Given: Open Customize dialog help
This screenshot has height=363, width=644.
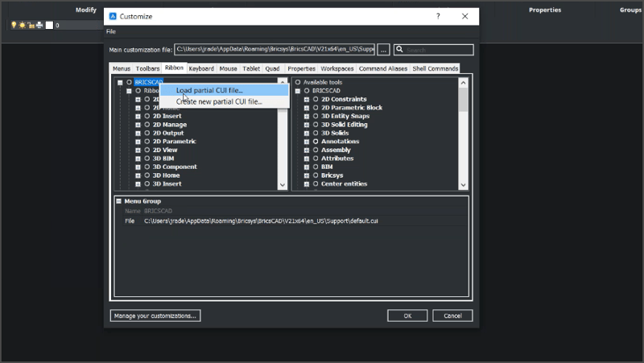Looking at the screenshot, I should 438,16.
